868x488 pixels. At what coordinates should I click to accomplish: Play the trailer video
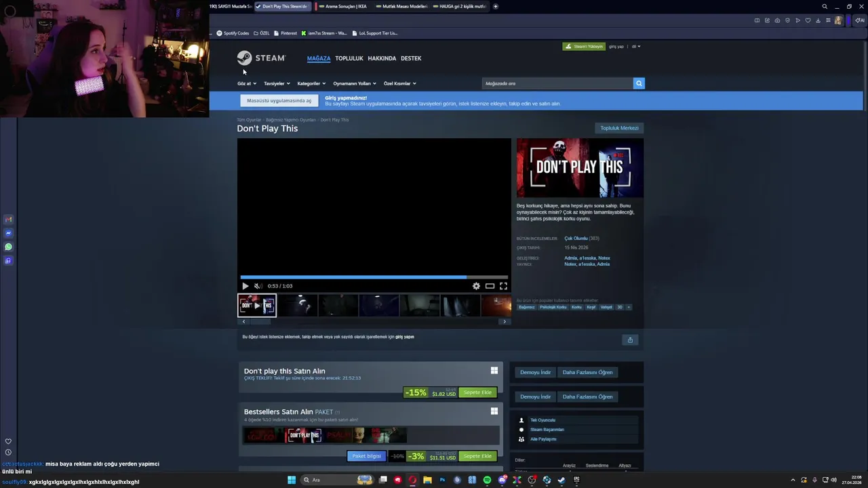pos(245,286)
